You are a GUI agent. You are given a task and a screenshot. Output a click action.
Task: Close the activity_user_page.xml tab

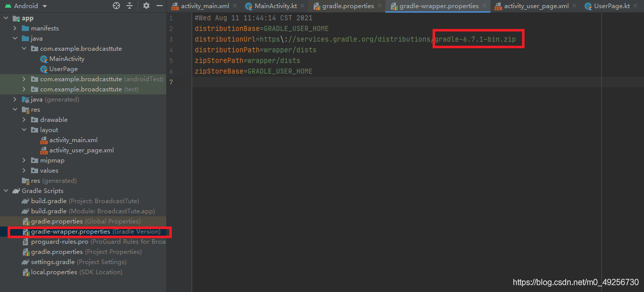click(x=575, y=6)
